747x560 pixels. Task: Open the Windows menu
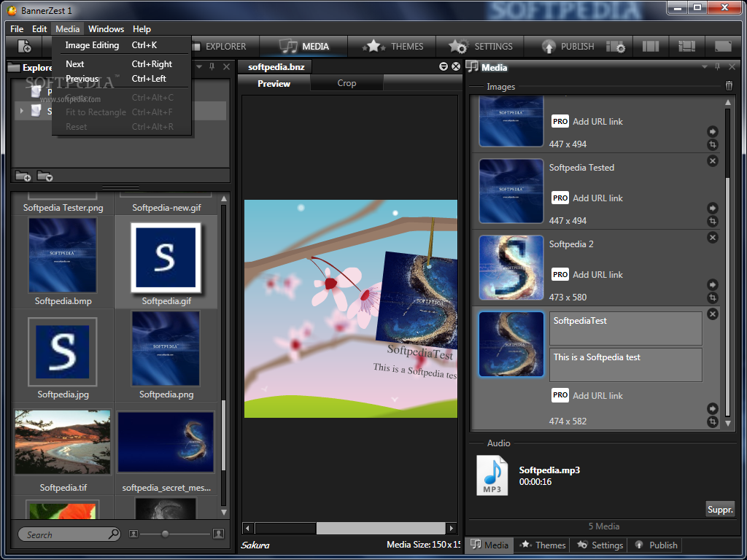pos(107,29)
